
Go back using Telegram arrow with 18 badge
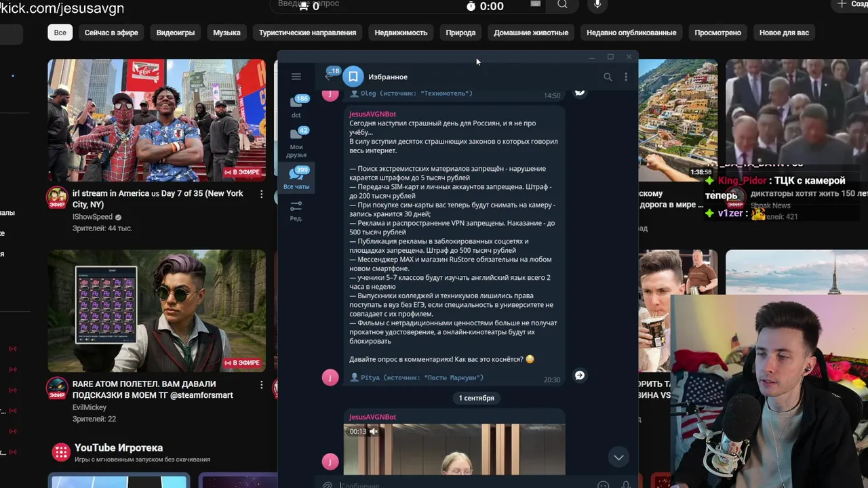[x=330, y=76]
